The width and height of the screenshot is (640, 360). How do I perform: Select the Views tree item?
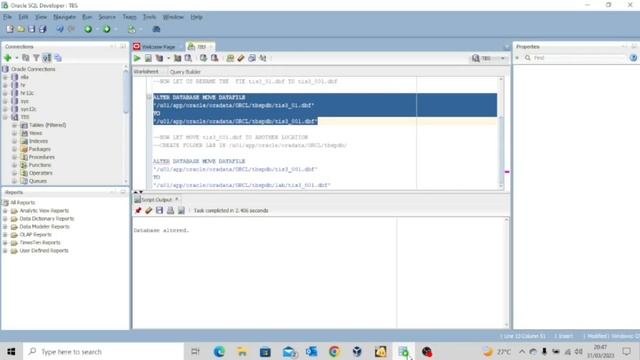click(x=36, y=133)
